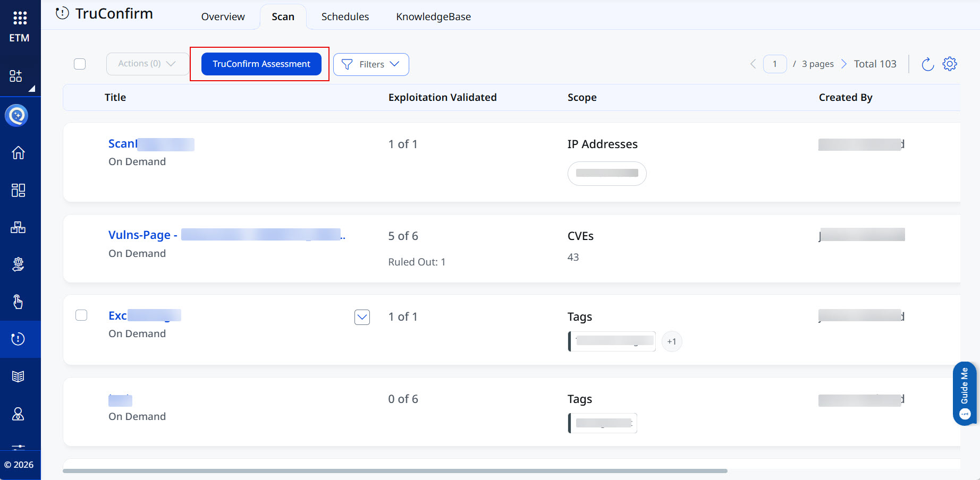The image size is (980, 480).
Task: Open the gear-badge risk sidebar icon
Action: 18,264
